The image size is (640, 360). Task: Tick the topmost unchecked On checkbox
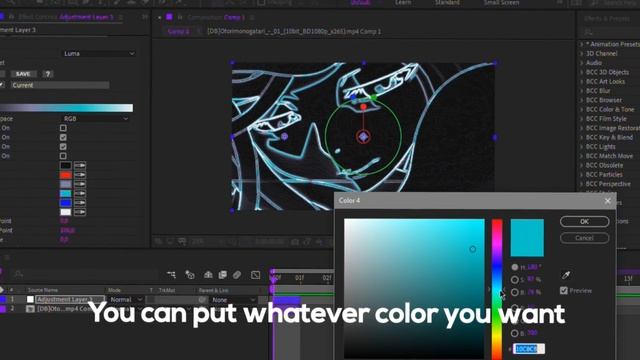pos(63,128)
